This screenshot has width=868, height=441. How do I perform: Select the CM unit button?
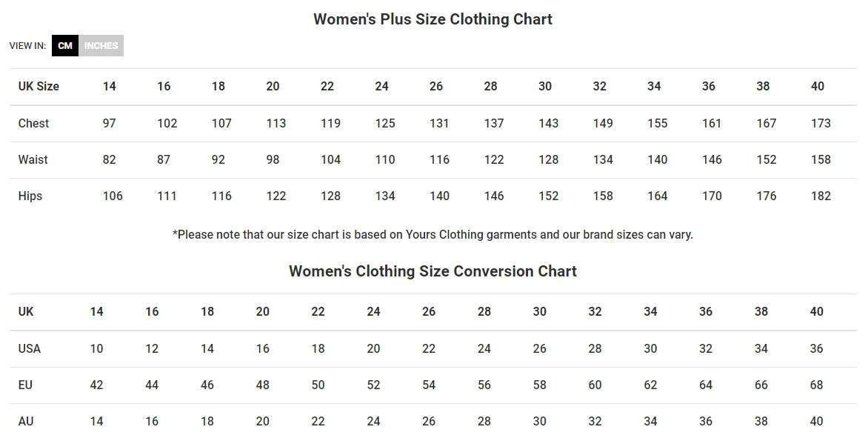(65, 46)
